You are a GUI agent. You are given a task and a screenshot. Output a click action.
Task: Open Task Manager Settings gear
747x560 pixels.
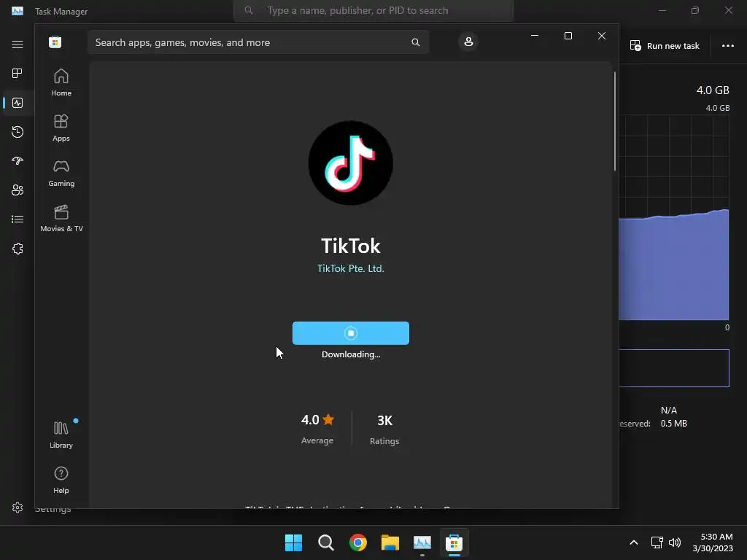[x=18, y=507]
